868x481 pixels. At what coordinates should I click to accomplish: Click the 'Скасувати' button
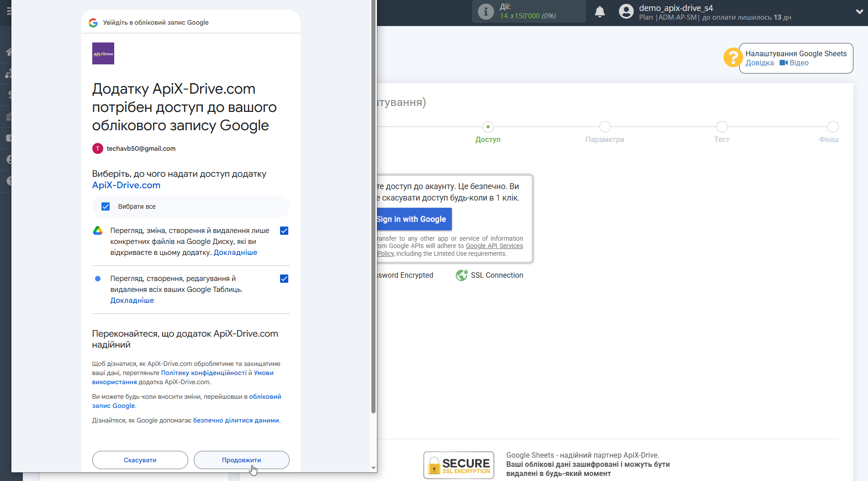tap(140, 460)
